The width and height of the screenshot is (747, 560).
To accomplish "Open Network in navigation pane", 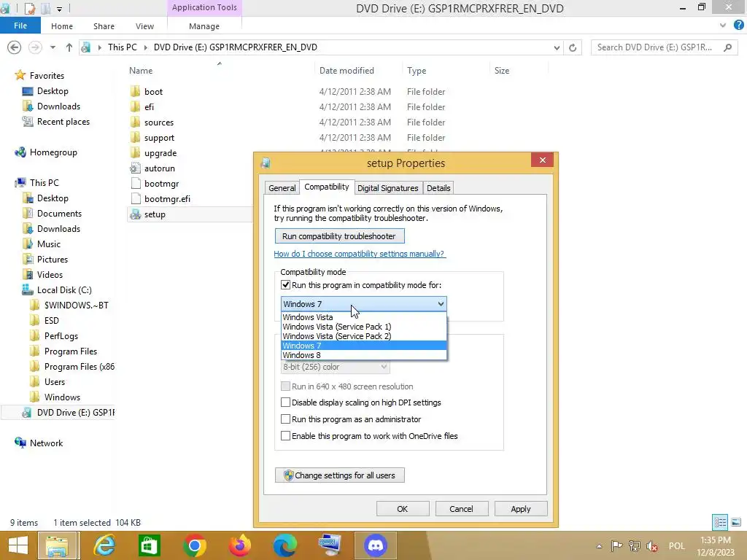I will click(x=46, y=443).
